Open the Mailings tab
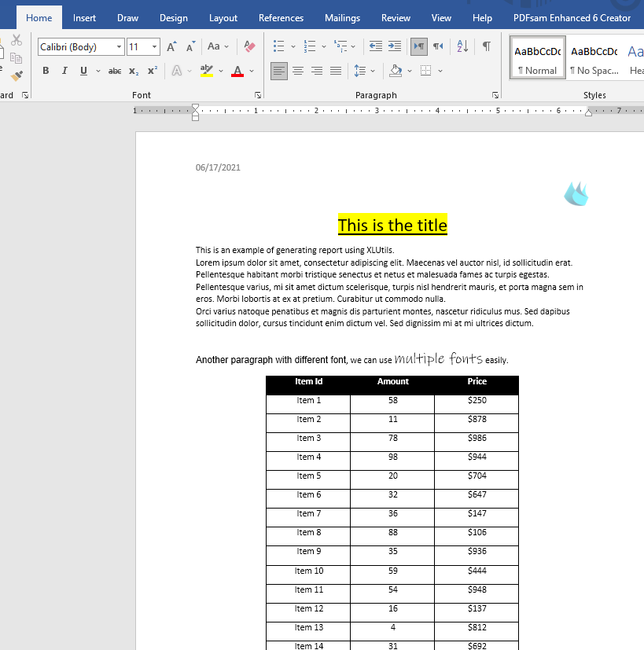The width and height of the screenshot is (644, 650). tap(343, 18)
